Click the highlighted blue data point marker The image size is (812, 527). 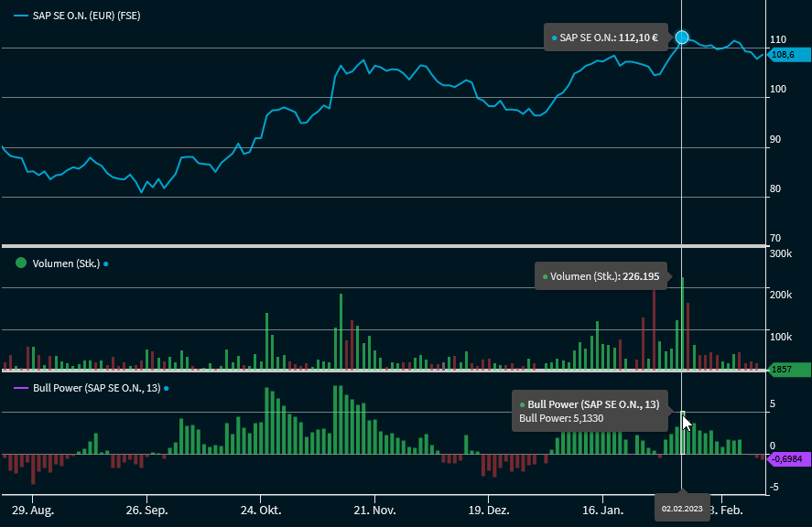click(682, 38)
